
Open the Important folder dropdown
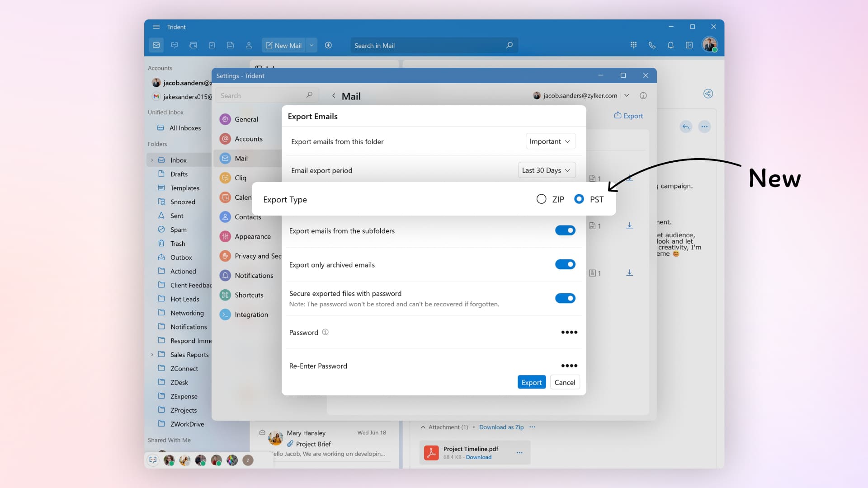[x=550, y=141]
